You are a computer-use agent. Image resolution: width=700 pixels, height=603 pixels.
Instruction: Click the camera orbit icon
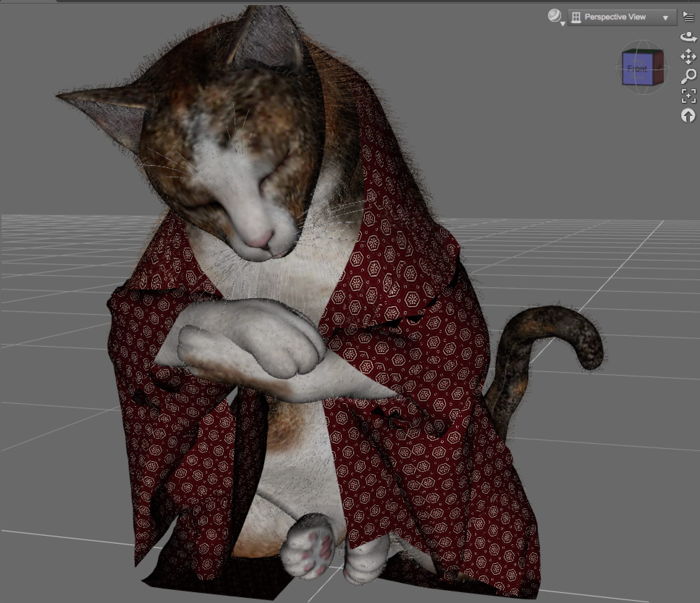[688, 36]
